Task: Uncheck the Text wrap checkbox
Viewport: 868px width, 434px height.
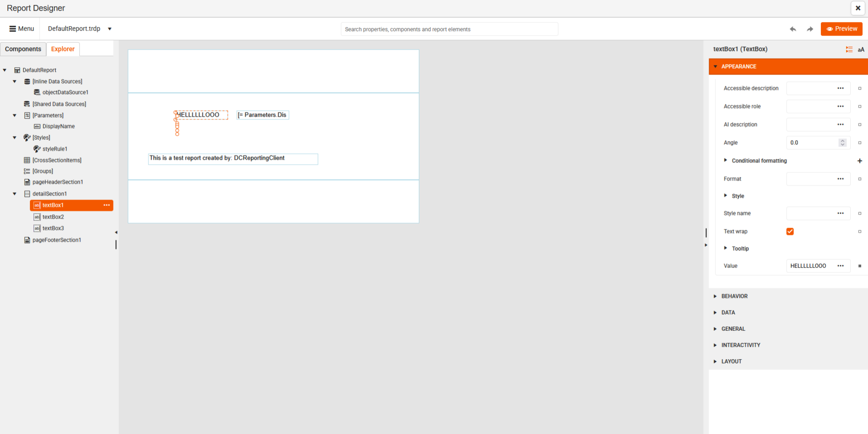Action: click(x=790, y=231)
